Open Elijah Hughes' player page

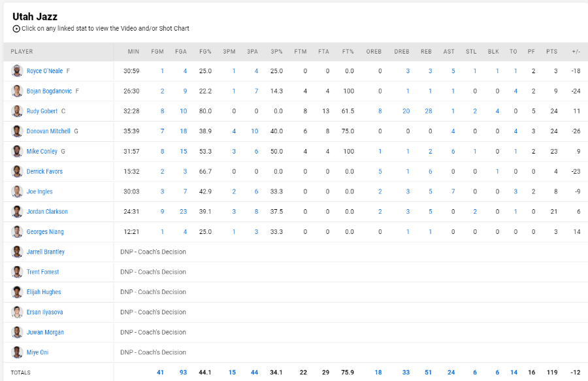pos(44,291)
